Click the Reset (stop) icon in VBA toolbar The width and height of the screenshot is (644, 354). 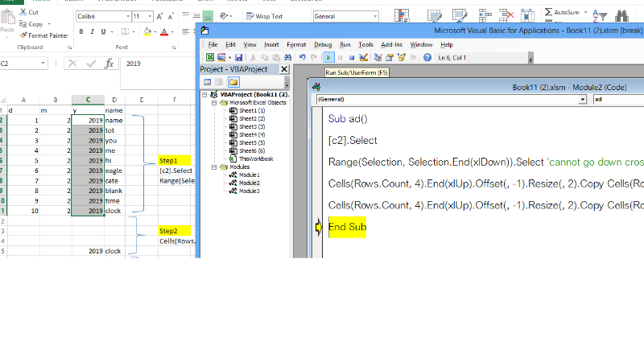(352, 57)
